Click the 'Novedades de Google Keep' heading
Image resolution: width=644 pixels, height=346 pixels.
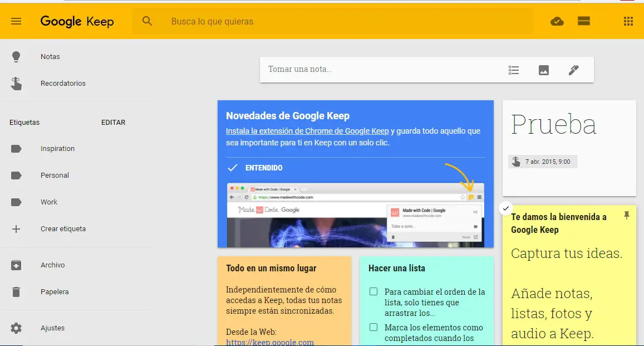(x=288, y=116)
